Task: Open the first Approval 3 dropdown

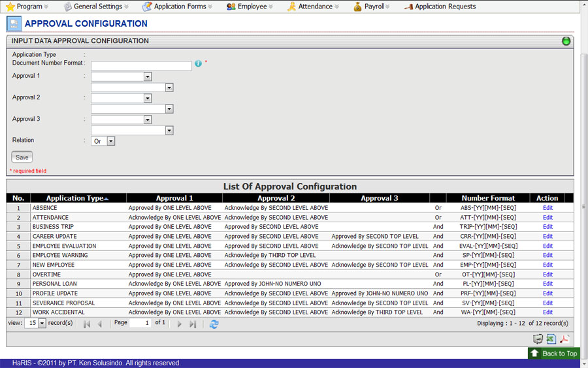Action: pyautogui.click(x=148, y=120)
